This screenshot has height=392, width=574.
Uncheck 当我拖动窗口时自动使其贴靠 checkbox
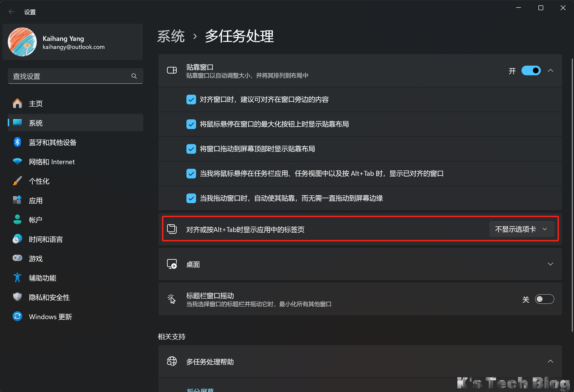(191, 198)
